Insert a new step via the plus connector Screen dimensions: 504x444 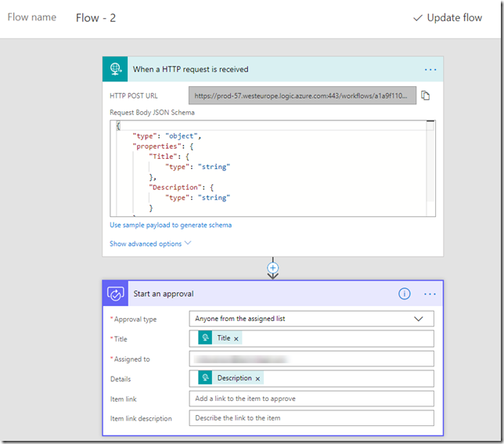(x=272, y=268)
